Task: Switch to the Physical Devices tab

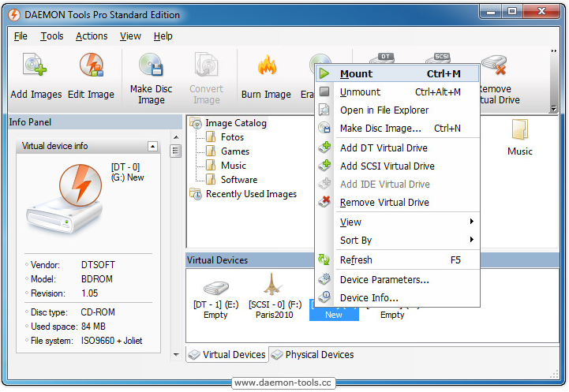Action: pos(313,354)
